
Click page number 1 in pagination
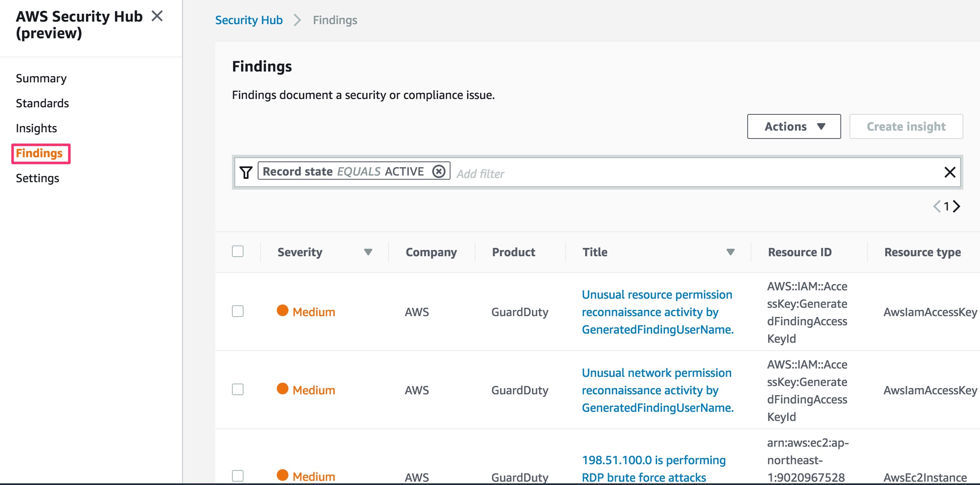tap(946, 206)
